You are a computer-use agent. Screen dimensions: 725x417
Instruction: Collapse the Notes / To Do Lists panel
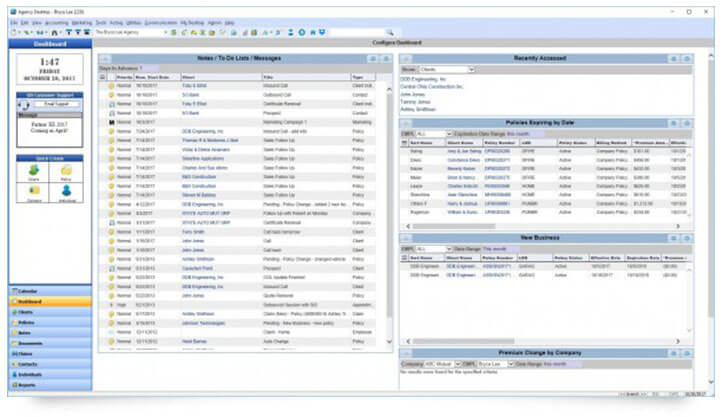(x=104, y=59)
